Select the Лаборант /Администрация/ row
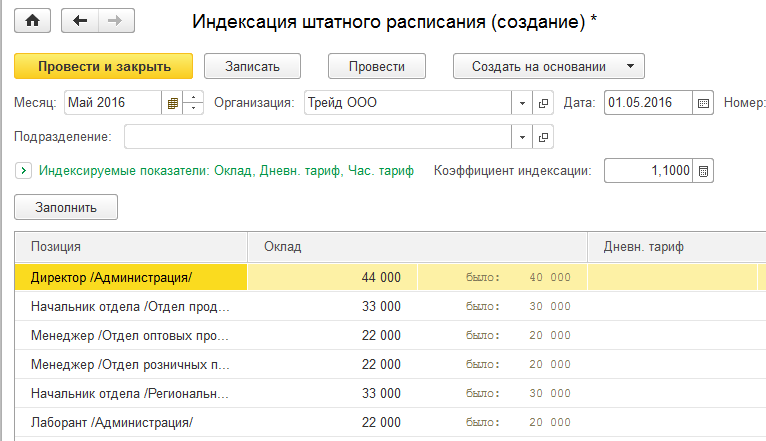This screenshot has width=766, height=441. (x=112, y=422)
